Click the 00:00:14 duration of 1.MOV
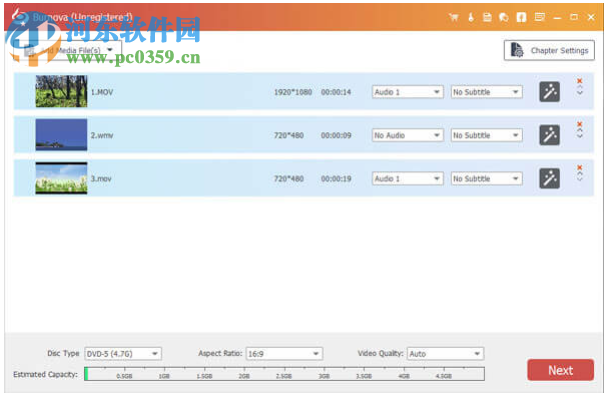 coord(336,92)
